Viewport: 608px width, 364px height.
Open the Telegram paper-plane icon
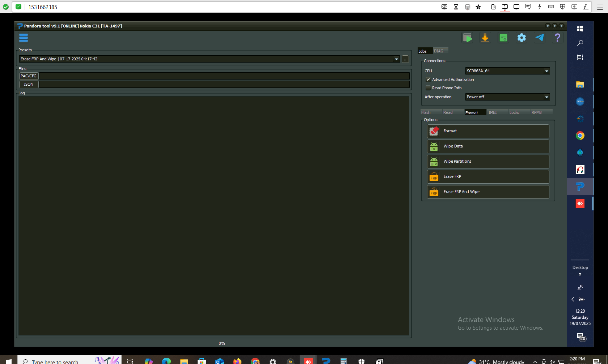coord(540,38)
